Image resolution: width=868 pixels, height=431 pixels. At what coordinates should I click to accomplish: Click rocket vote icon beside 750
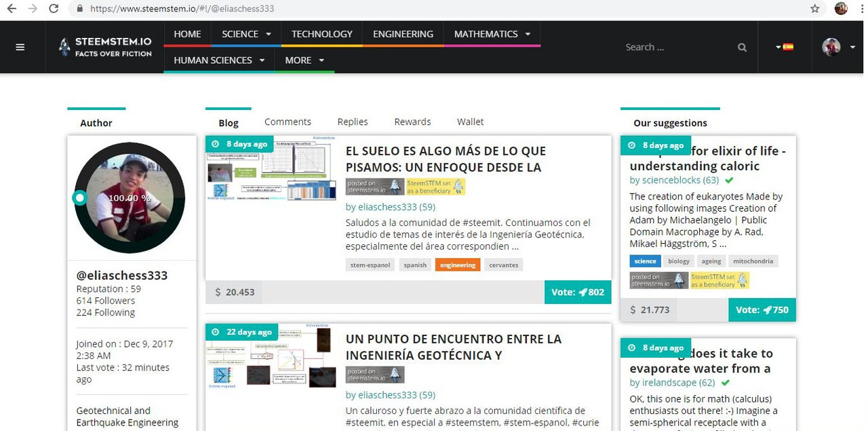766,310
